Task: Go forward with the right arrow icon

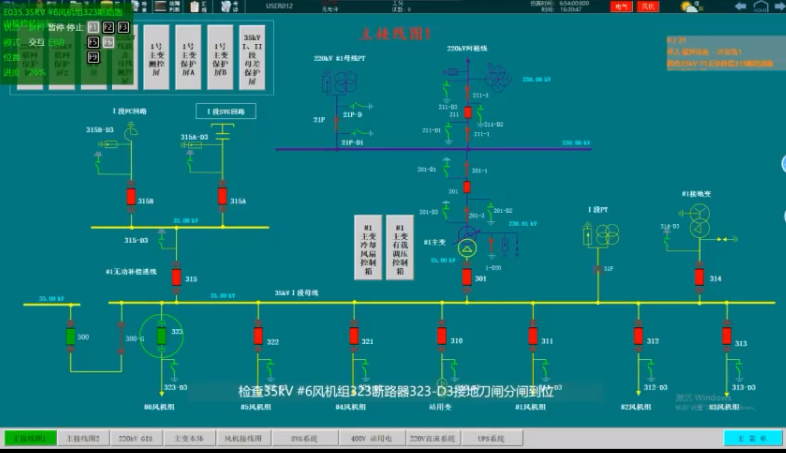Action: pos(780,6)
